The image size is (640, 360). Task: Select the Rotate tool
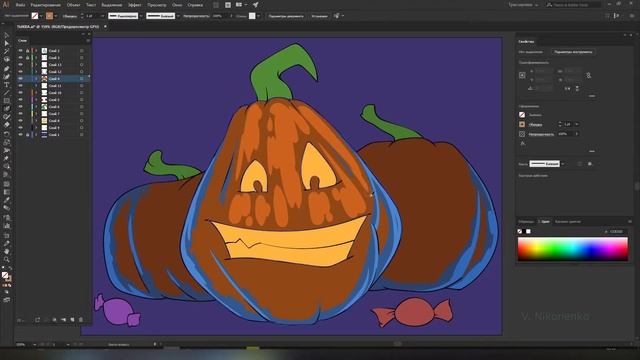(x=7, y=134)
